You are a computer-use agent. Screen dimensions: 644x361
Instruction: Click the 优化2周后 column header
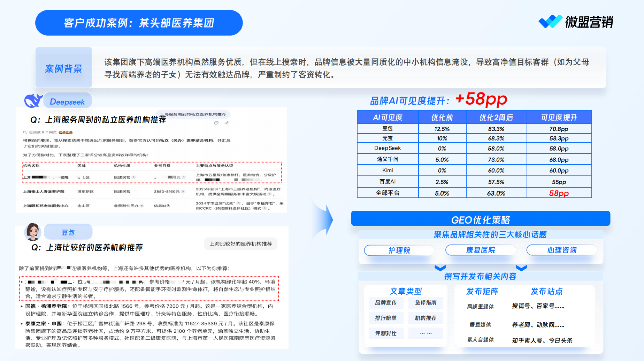[x=496, y=118]
